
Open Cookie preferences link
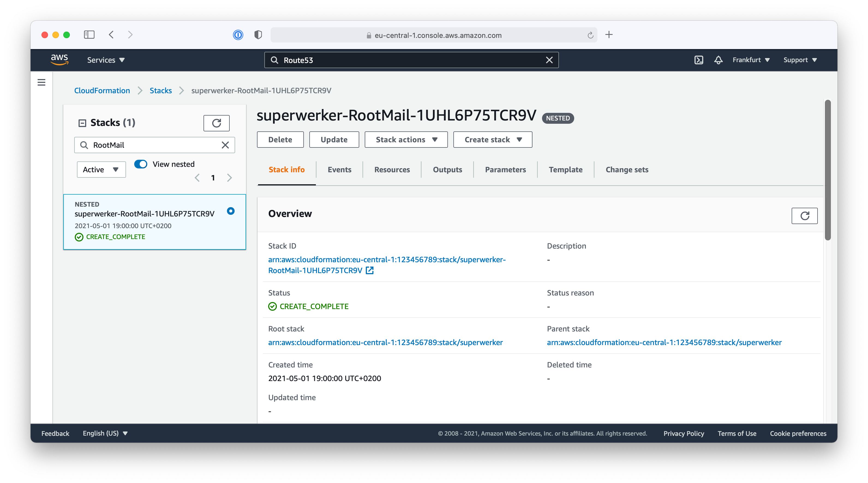pyautogui.click(x=798, y=433)
